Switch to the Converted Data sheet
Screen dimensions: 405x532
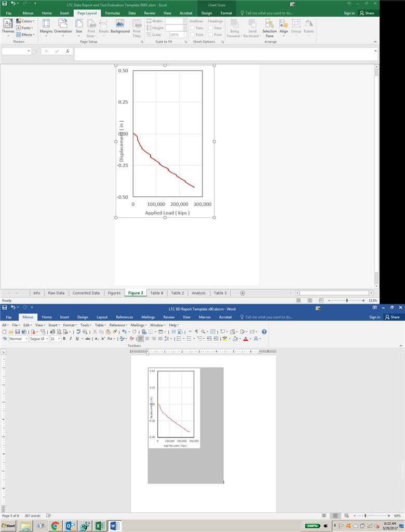coord(86,293)
